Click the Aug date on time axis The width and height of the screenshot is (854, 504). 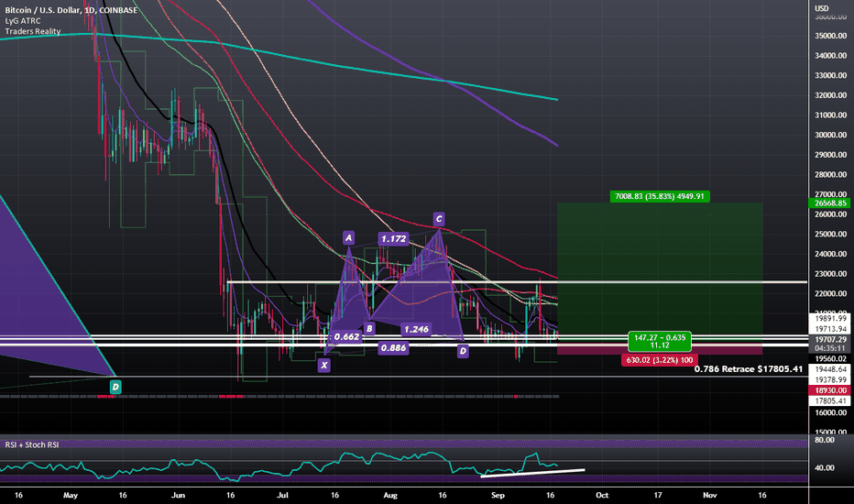coord(390,495)
